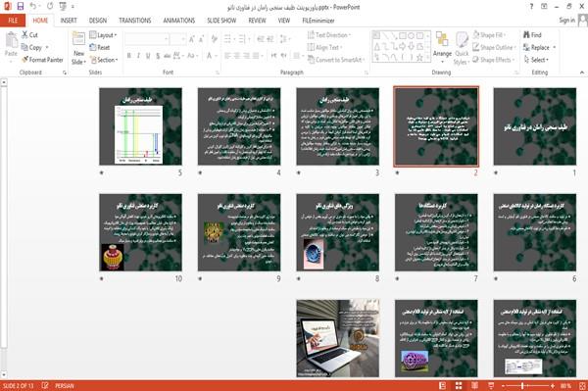Screen dimensions: 588x391
Task: Toggle Underline formatting
Action: coord(148,56)
